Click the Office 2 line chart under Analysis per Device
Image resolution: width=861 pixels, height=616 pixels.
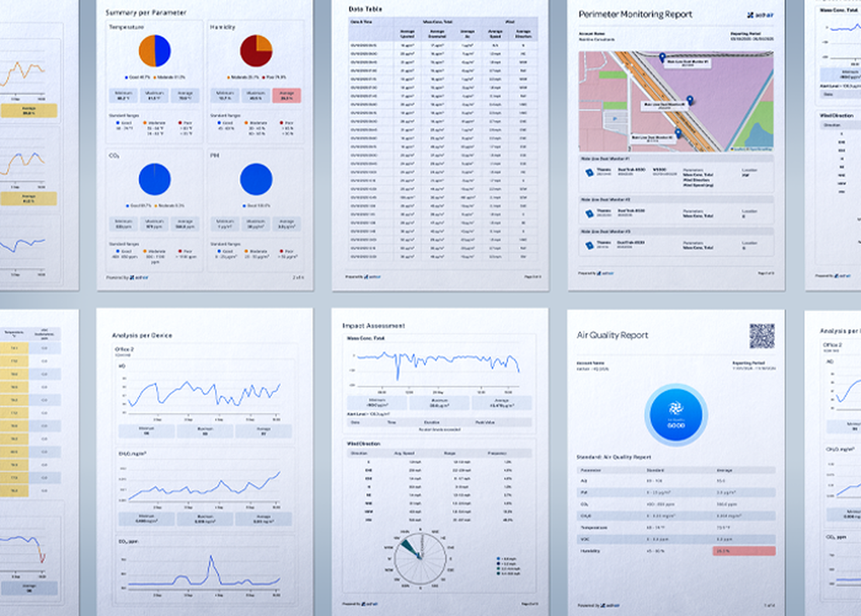pos(205,393)
